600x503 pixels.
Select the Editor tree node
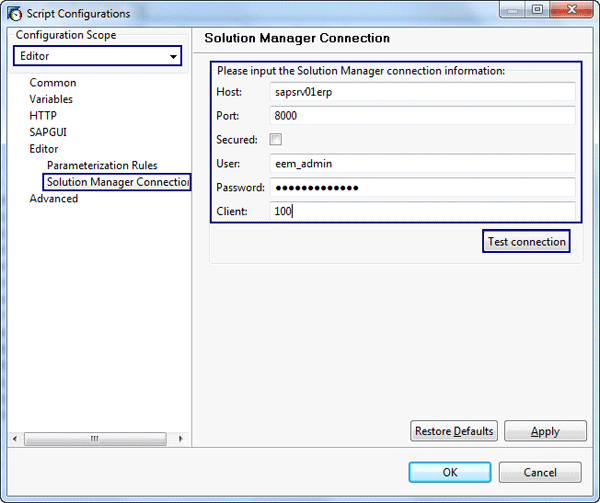(44, 149)
